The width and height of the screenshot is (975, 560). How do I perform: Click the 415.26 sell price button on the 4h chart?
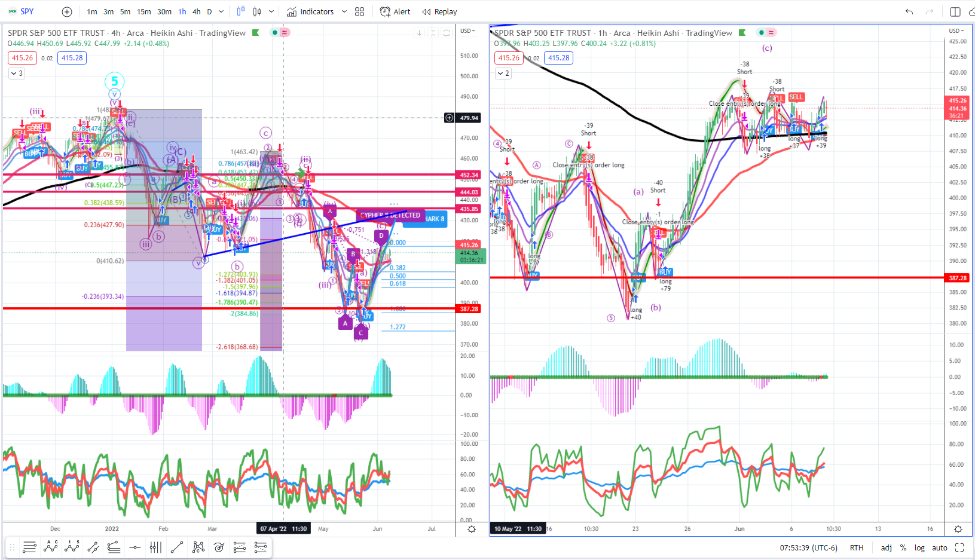point(23,58)
